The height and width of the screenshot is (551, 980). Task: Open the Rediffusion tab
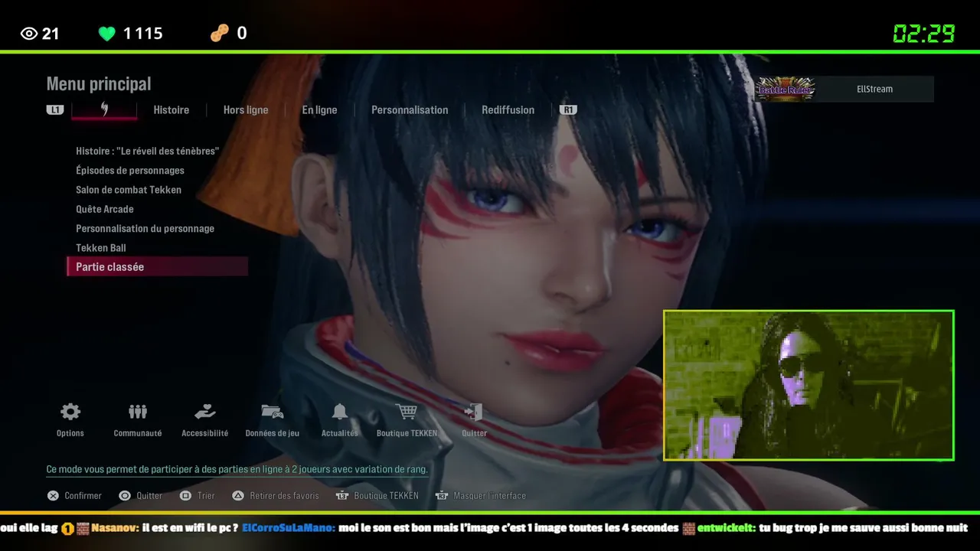point(508,109)
